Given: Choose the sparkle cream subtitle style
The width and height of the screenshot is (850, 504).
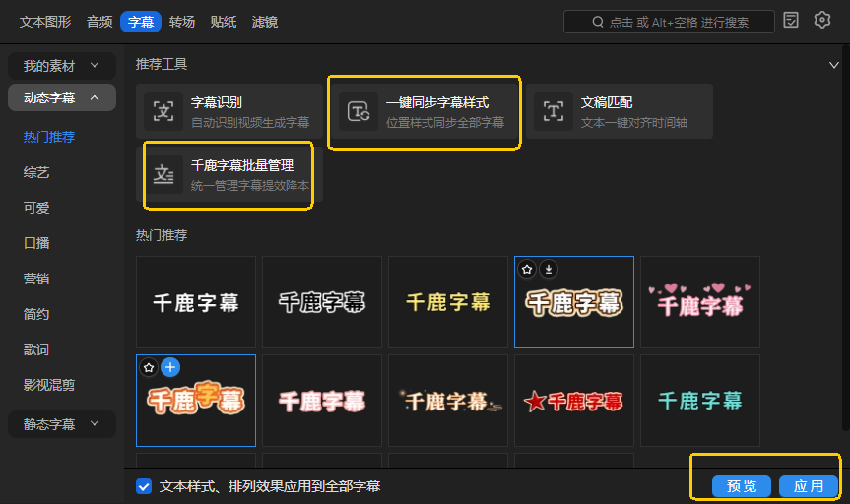Looking at the screenshot, I should pos(448,401).
